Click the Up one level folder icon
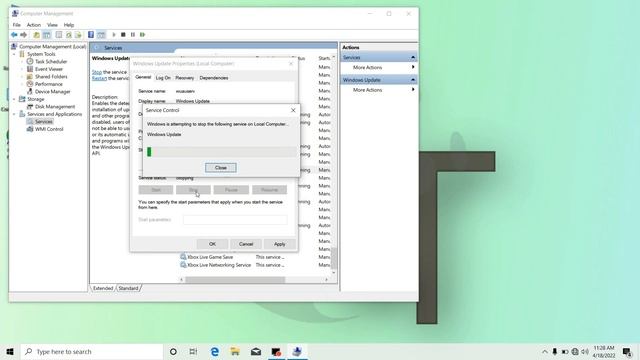Screen dimensions: 640x360 click(x=37, y=35)
